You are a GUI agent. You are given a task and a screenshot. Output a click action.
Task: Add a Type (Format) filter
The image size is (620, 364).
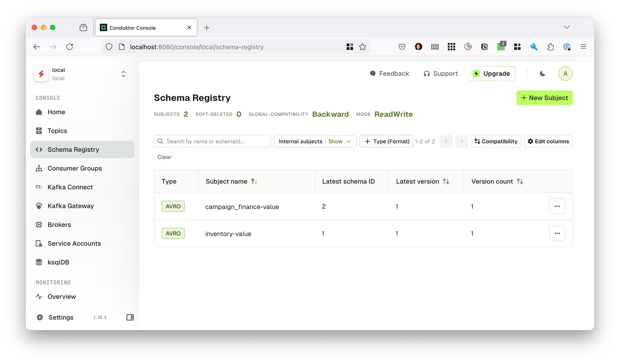[x=386, y=141]
